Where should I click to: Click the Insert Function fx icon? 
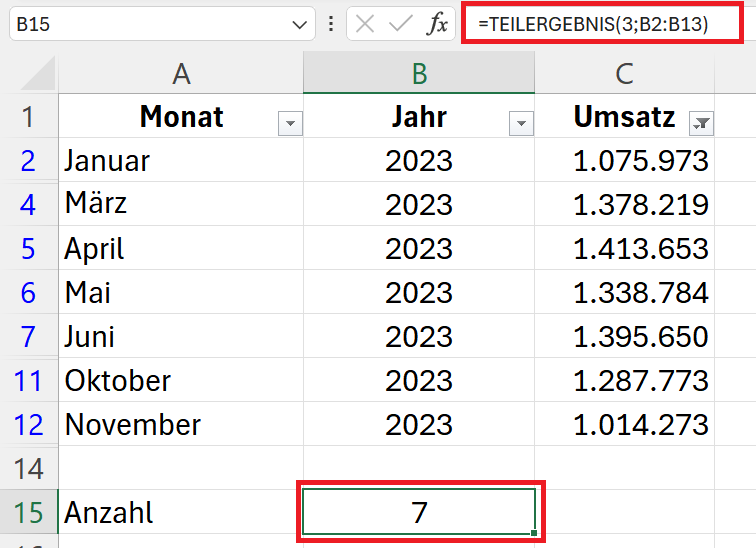tap(437, 24)
